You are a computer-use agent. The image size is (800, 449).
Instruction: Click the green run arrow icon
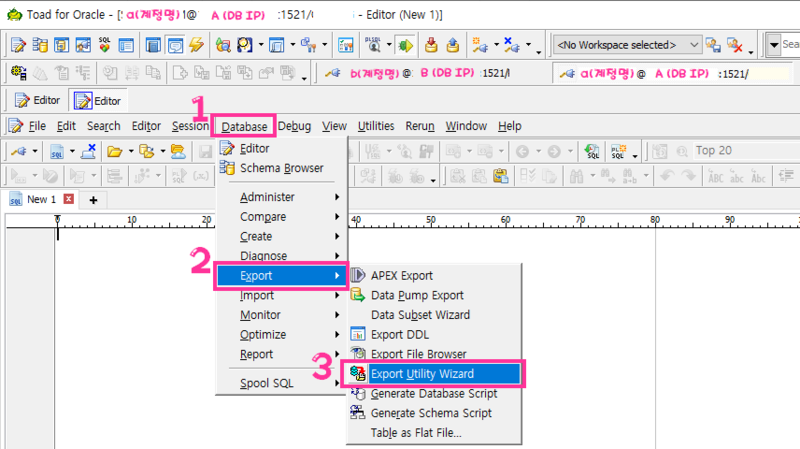click(406, 46)
